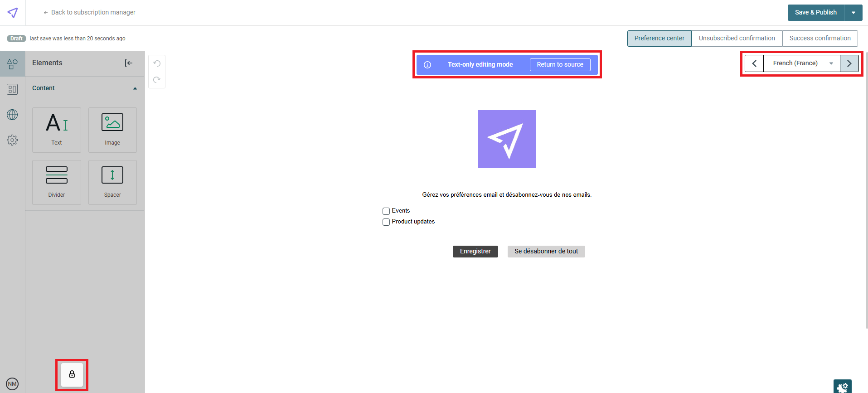
Task: Go back to subscription manager link
Action: coord(89,13)
